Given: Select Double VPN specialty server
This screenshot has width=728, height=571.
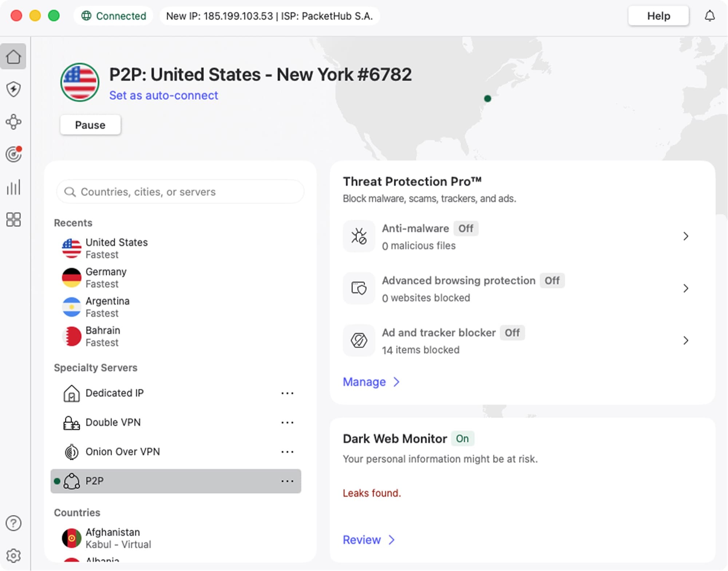Looking at the screenshot, I should coord(176,423).
